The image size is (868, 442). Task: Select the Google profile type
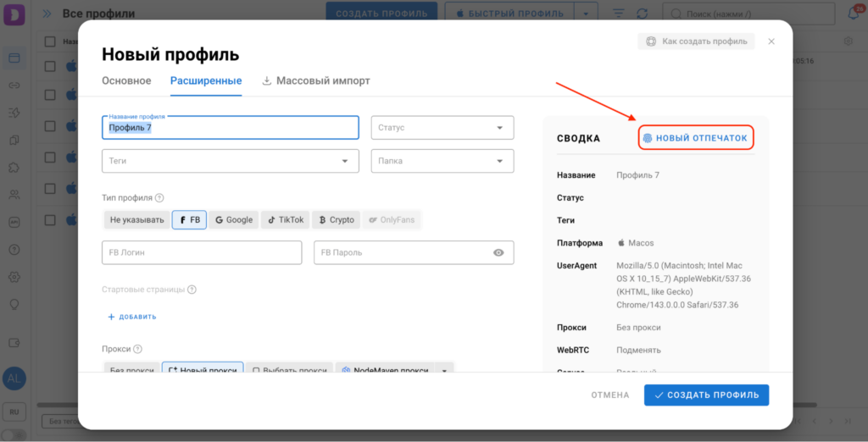pos(234,220)
